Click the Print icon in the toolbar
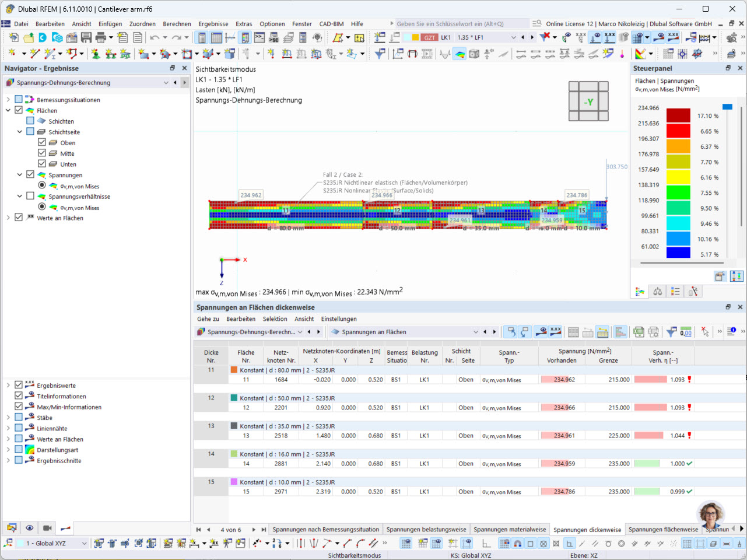The image size is (747, 560). (100, 37)
